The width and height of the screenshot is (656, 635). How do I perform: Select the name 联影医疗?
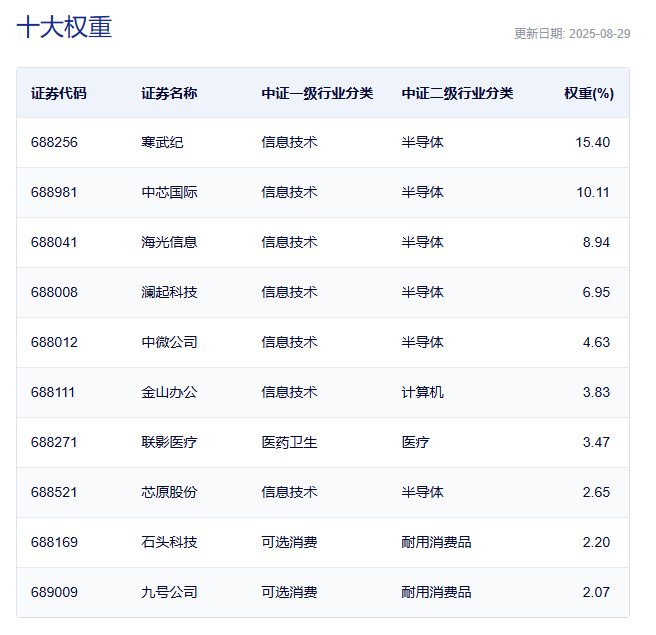coord(169,442)
